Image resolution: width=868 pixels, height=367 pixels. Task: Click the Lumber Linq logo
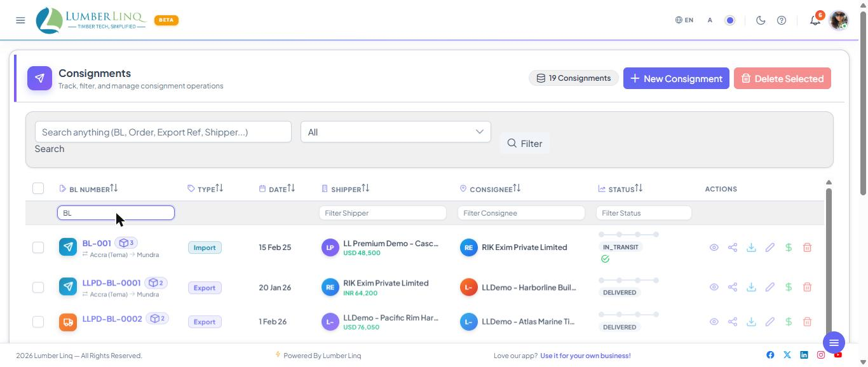pos(91,20)
